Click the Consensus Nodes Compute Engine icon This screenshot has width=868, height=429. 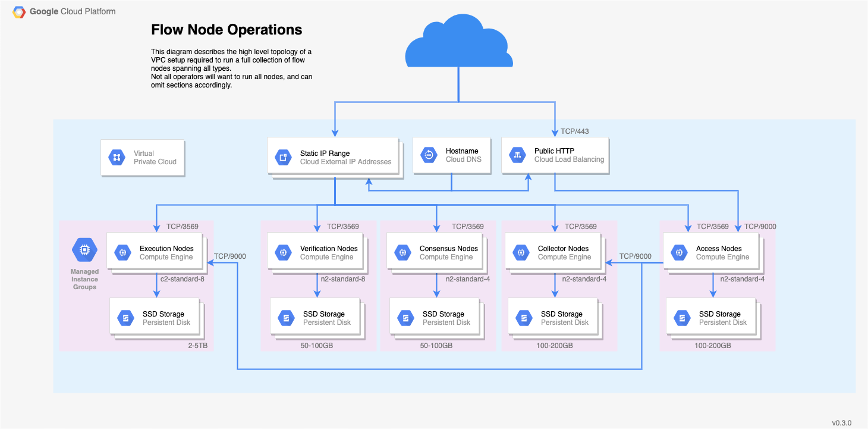click(x=402, y=253)
